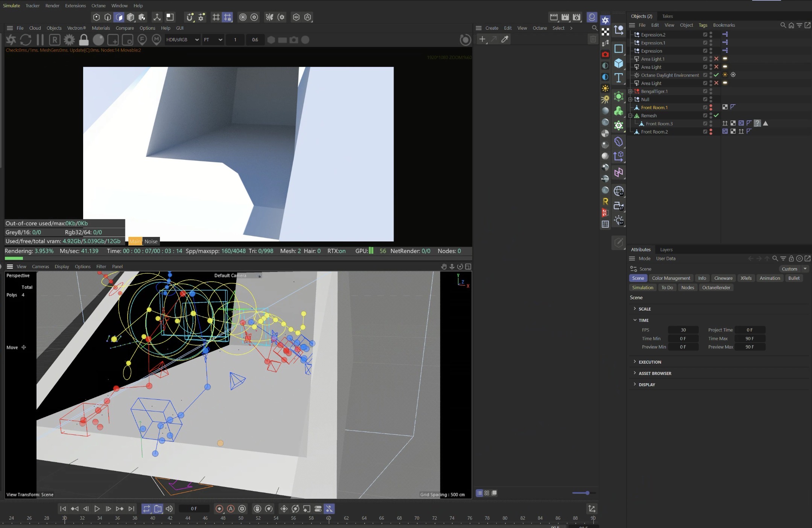The height and width of the screenshot is (528, 812).
Task: Toggle Octane Daylight Environment enable checkmark
Action: (716, 75)
